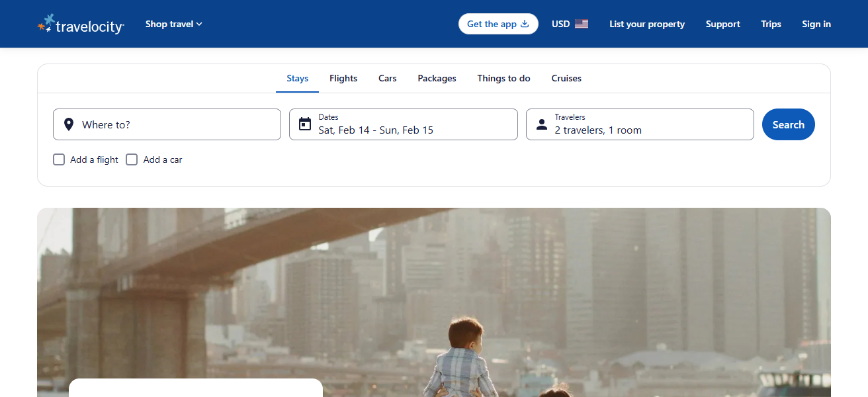Expand the Shop travel dropdown

point(173,24)
